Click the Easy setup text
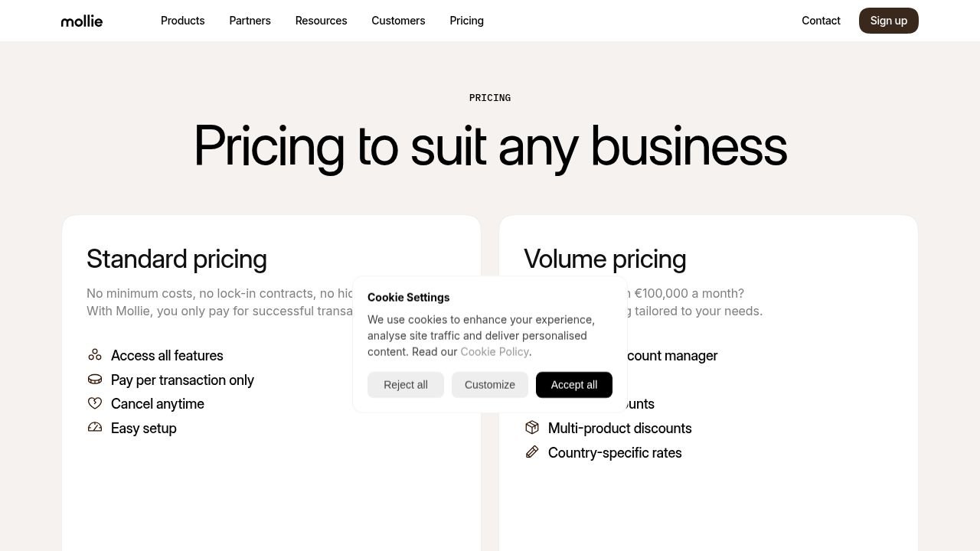This screenshot has height=551, width=980. tap(144, 429)
